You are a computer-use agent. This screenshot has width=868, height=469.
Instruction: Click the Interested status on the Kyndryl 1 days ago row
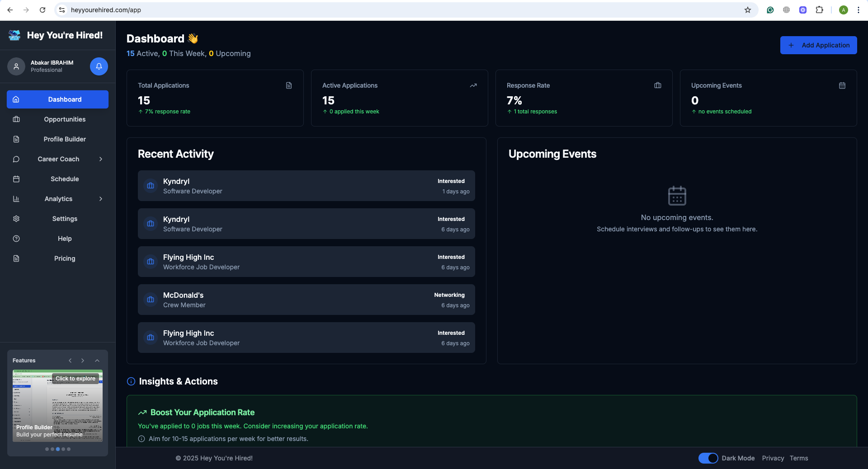tap(451, 181)
